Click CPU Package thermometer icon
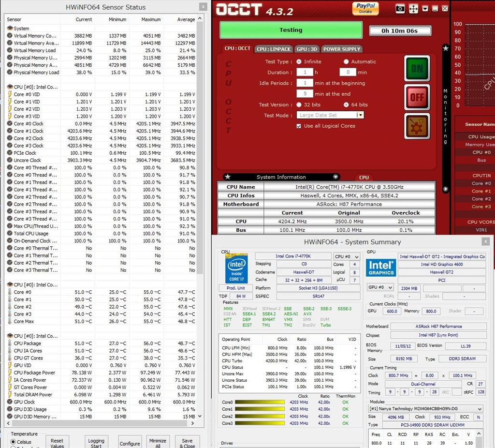This screenshot has height=448, width=495. click(x=10, y=343)
